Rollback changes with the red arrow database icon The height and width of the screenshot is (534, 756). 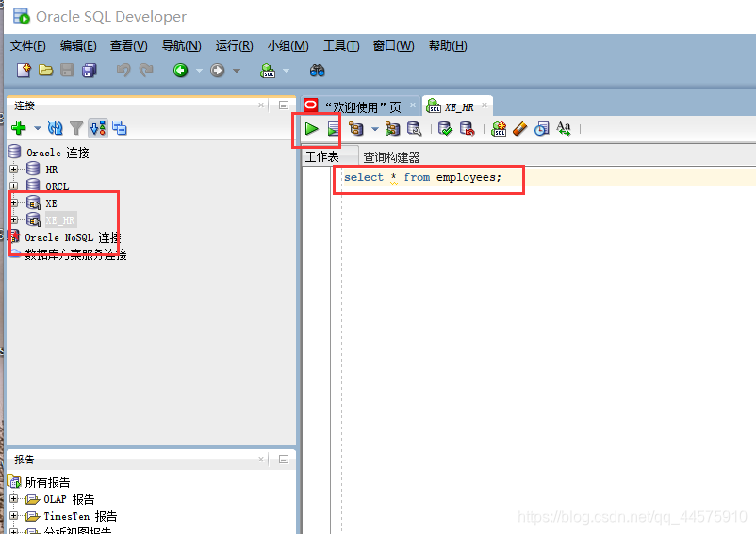click(x=467, y=129)
